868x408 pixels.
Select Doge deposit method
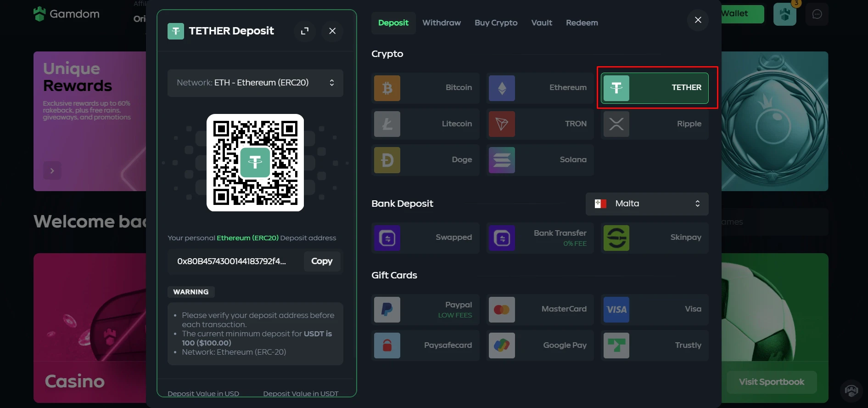426,160
